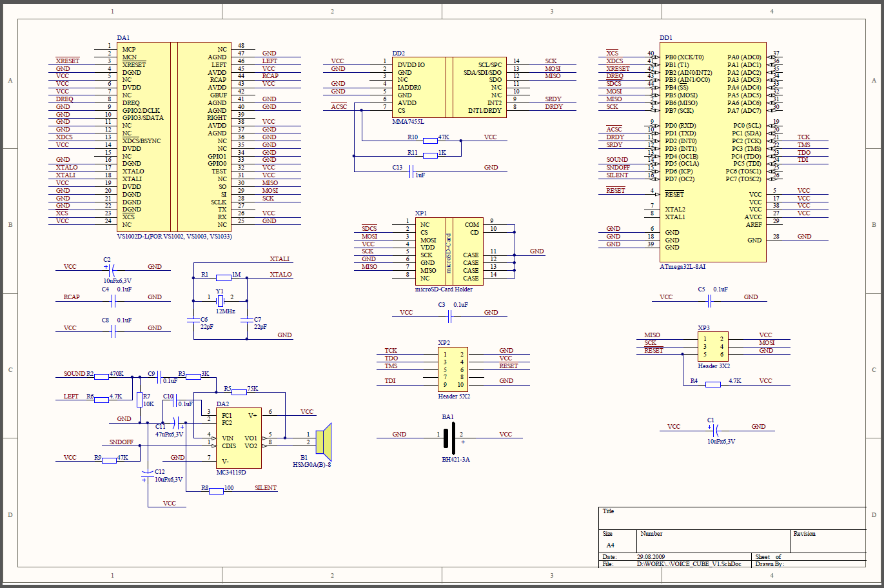The width and height of the screenshot is (884, 588).
Task: Click the "AREF" pin name on ATmega32L
Action: coord(754,225)
